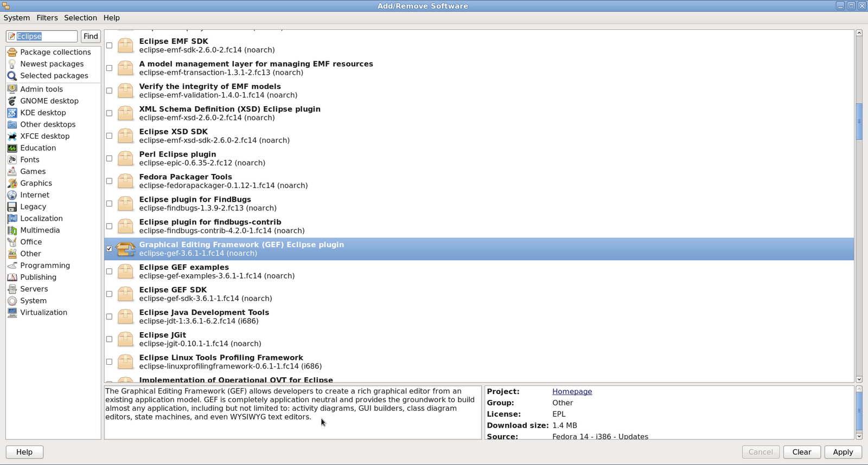Viewport: 868px width, 465px height.
Task: Select the Multimedia category icon
Action: pos(12,230)
